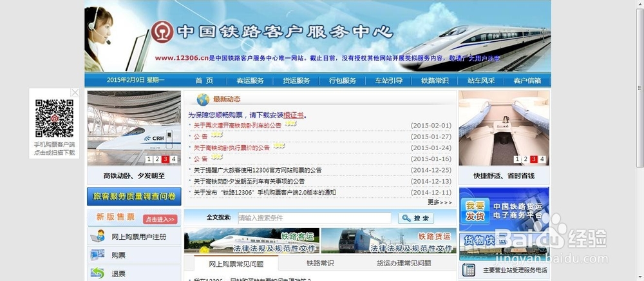Open the 车站引导 menu

tap(388, 81)
